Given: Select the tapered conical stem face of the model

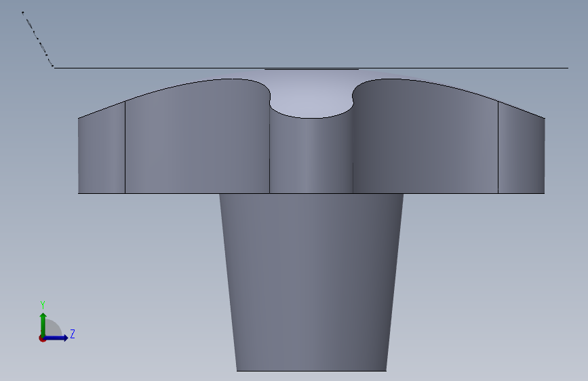Looking at the screenshot, I should click(x=311, y=282).
